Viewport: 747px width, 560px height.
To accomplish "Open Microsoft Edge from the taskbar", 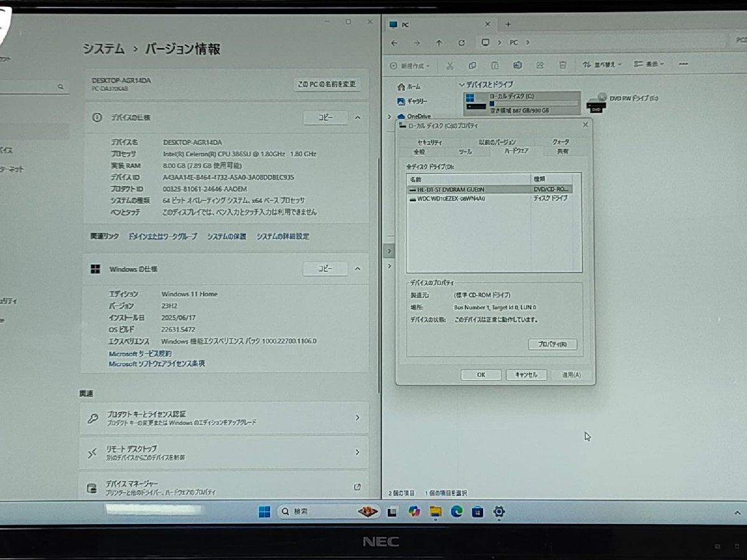I will (456, 511).
